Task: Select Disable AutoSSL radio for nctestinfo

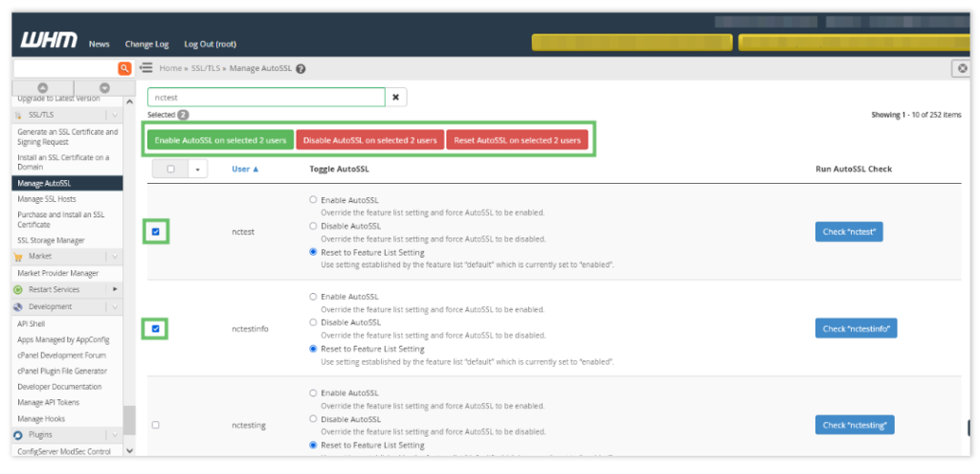Action: point(313,323)
